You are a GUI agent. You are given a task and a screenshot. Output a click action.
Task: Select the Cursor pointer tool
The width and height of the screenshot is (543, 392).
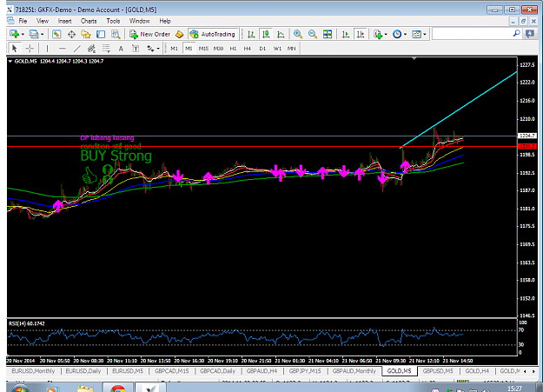click(x=14, y=48)
